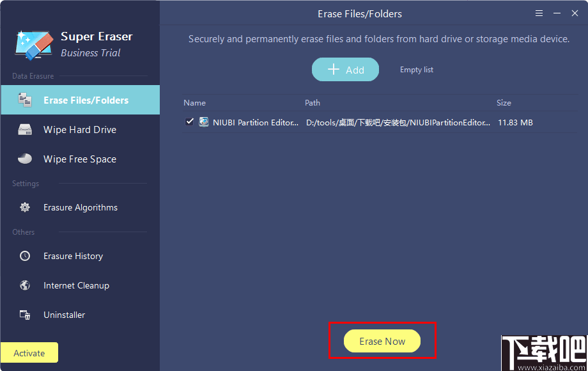Click Empty list to clear entries
The height and width of the screenshot is (371, 588).
pyautogui.click(x=416, y=69)
